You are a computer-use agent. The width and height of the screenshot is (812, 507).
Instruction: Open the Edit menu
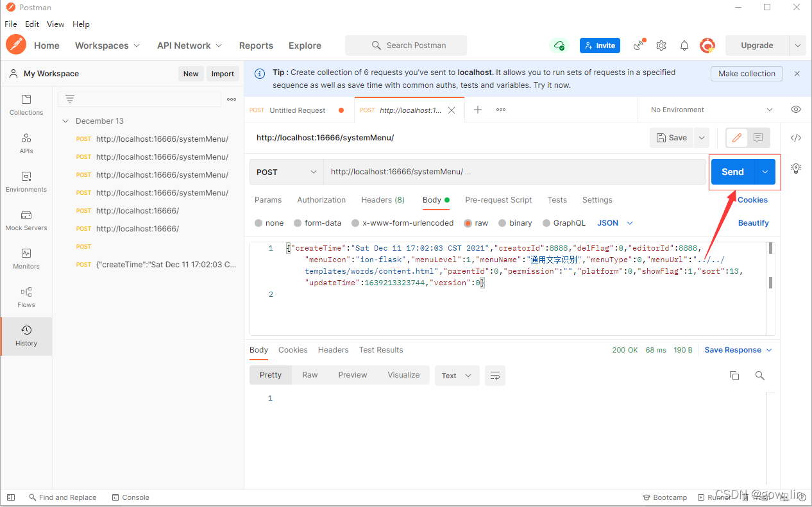[x=32, y=24]
